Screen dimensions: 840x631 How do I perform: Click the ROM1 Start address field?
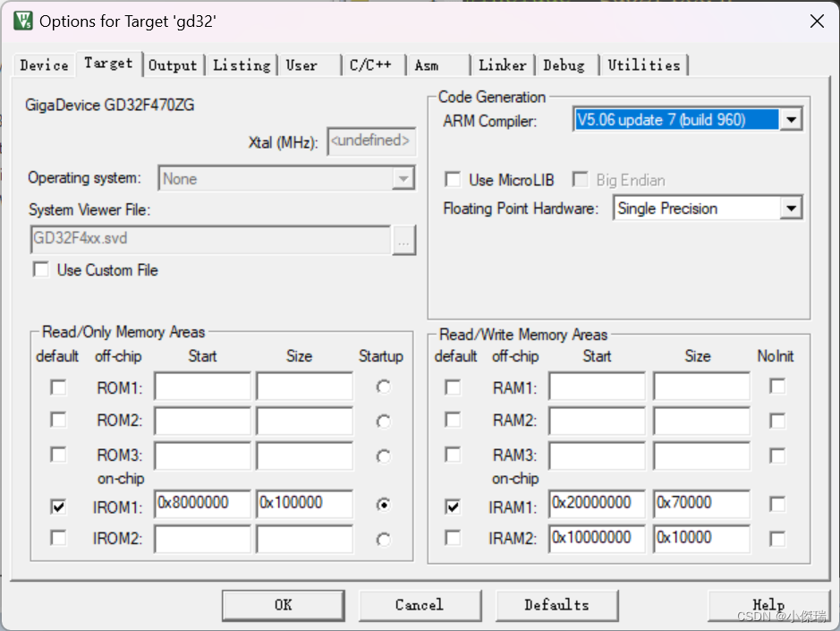coord(202,386)
